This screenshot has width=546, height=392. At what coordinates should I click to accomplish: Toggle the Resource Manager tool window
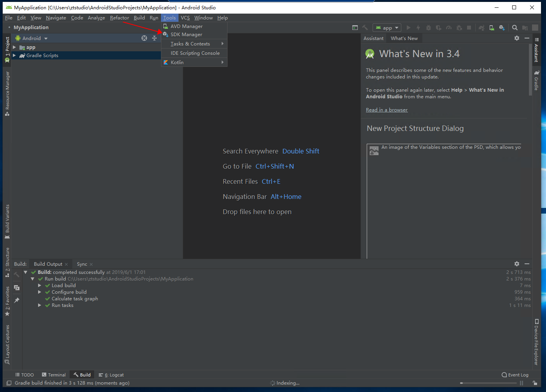click(7, 93)
